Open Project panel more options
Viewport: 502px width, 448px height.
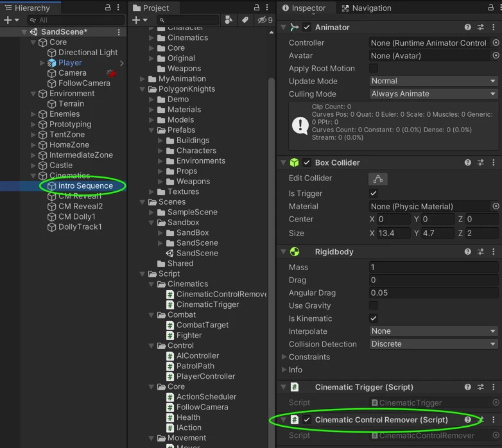tap(267, 7)
